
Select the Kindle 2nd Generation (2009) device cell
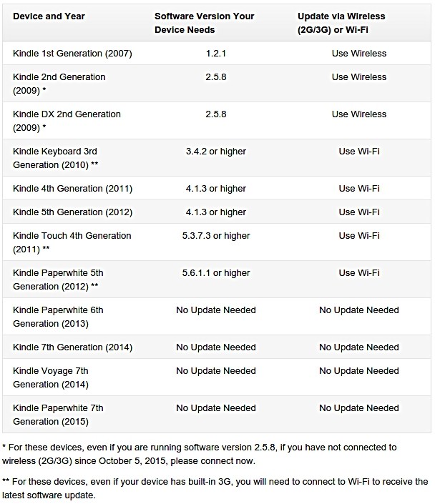click(59, 84)
